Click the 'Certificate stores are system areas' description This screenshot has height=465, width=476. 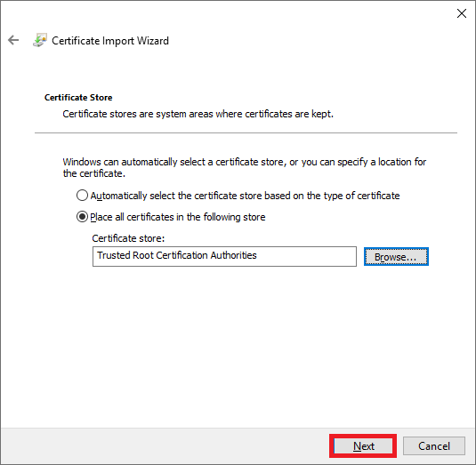tap(198, 114)
